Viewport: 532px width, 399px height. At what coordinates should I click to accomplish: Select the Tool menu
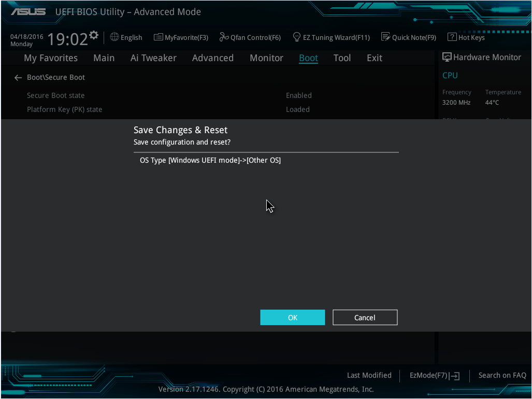tap(342, 58)
